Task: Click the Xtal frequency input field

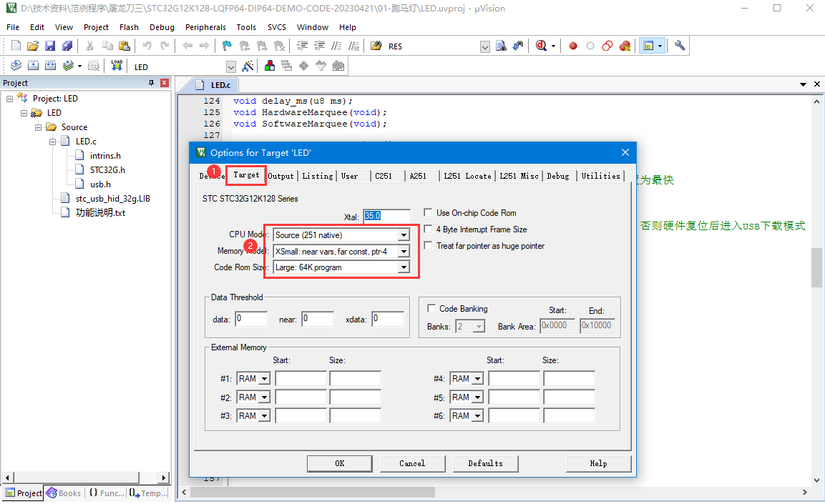Action: [x=386, y=216]
